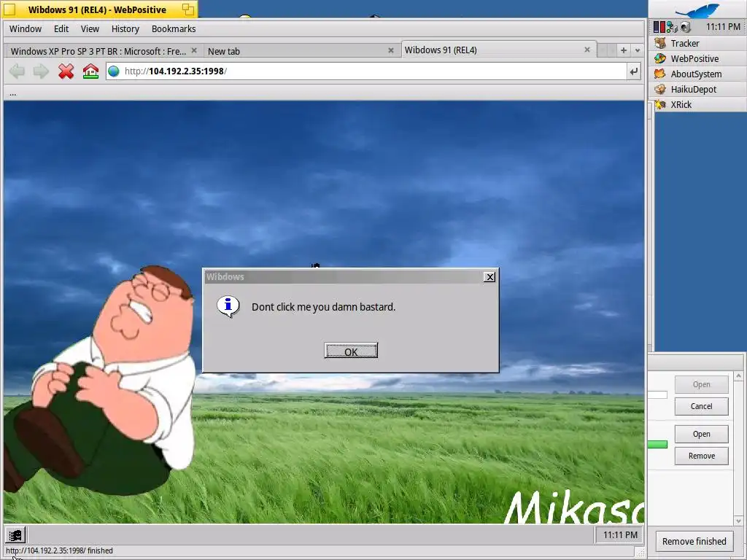Click the Wibdows taskbar clock 11:11 PM

click(620, 534)
